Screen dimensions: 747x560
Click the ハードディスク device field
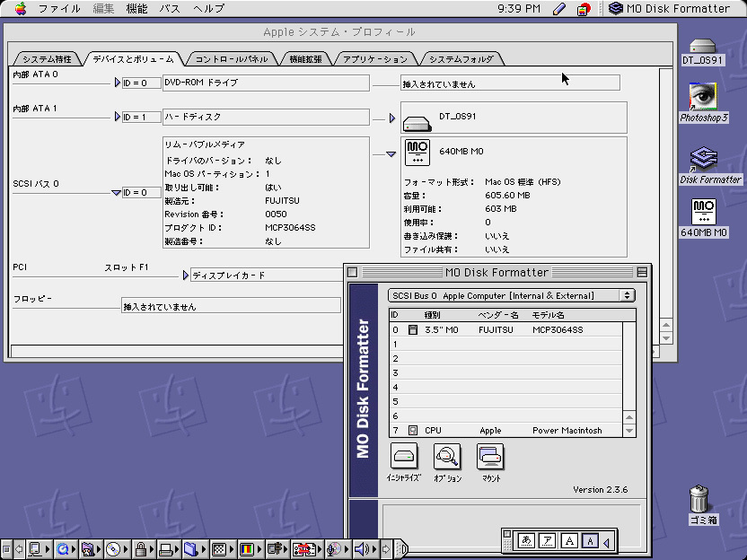[x=266, y=117]
